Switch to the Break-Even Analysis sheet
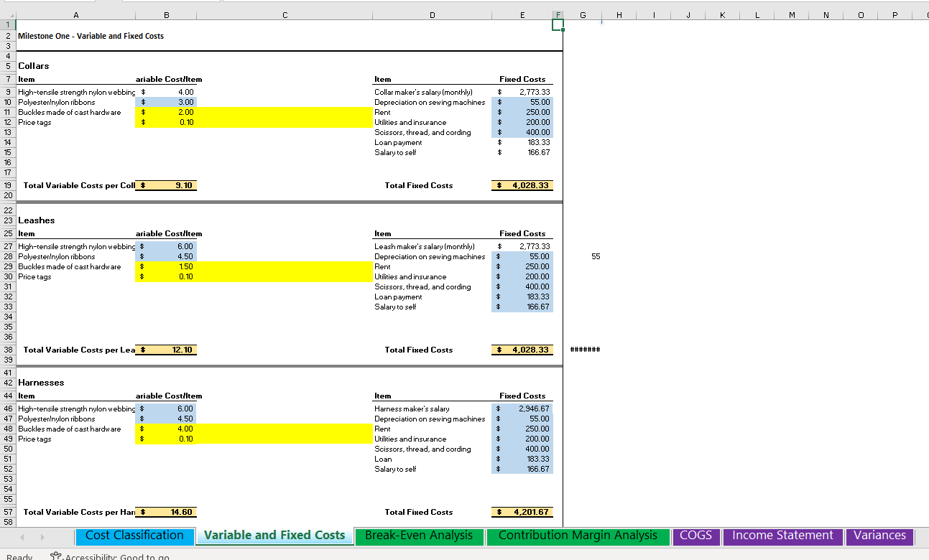 click(420, 536)
